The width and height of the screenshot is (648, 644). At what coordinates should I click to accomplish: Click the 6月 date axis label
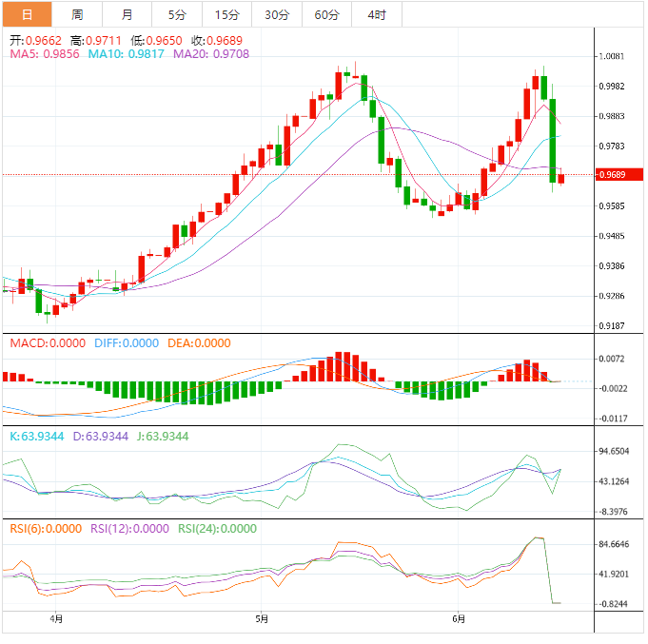(459, 619)
